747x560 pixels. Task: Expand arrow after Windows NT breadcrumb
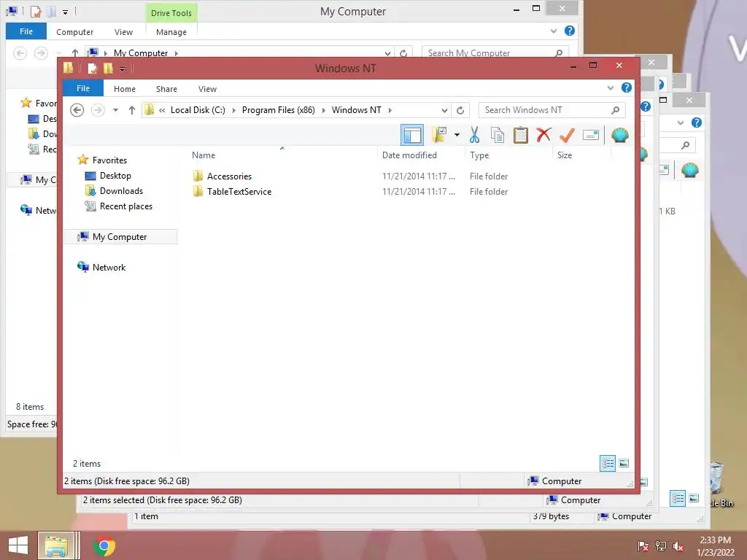click(390, 111)
